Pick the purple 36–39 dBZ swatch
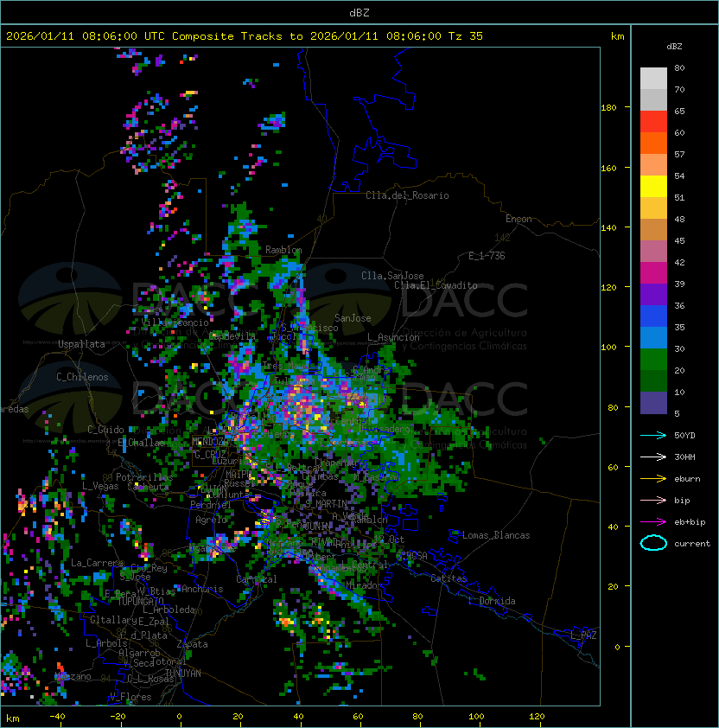Screen dimensions: 719x728 pos(653,294)
